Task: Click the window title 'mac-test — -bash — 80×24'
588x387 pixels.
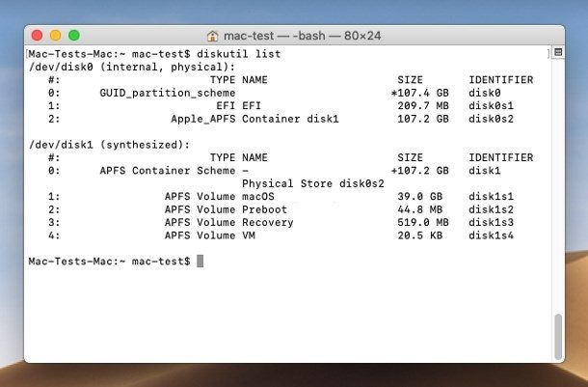Action: point(303,36)
